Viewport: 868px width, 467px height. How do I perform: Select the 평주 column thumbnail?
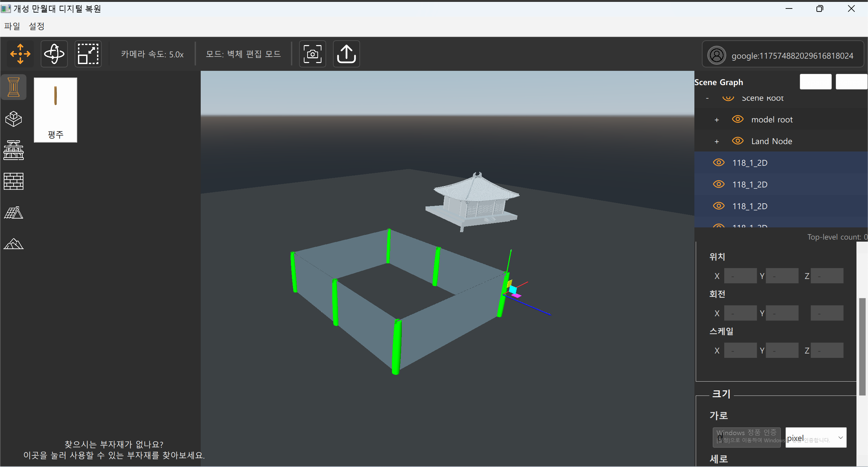point(56,110)
